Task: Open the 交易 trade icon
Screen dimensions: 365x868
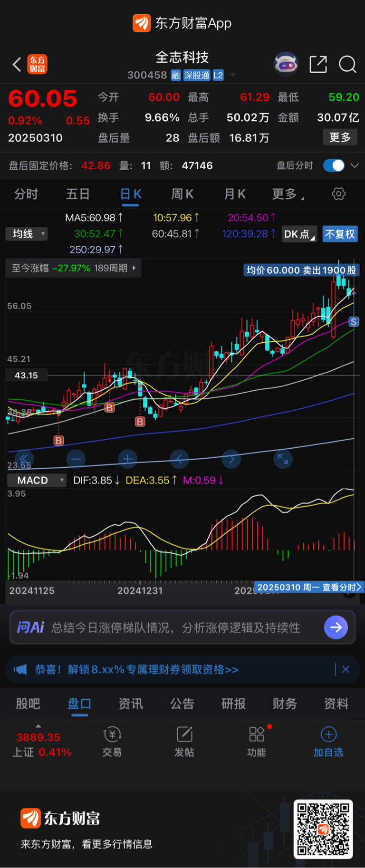Action: point(112,742)
